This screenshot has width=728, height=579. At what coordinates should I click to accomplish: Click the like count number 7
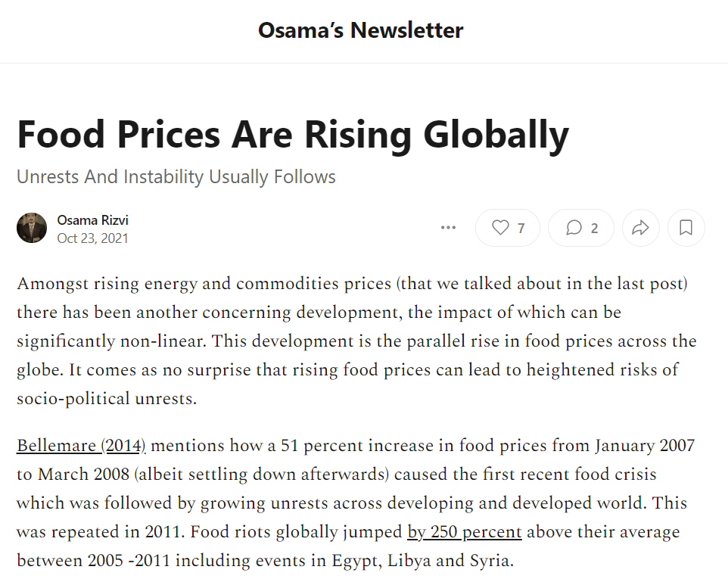(521, 229)
